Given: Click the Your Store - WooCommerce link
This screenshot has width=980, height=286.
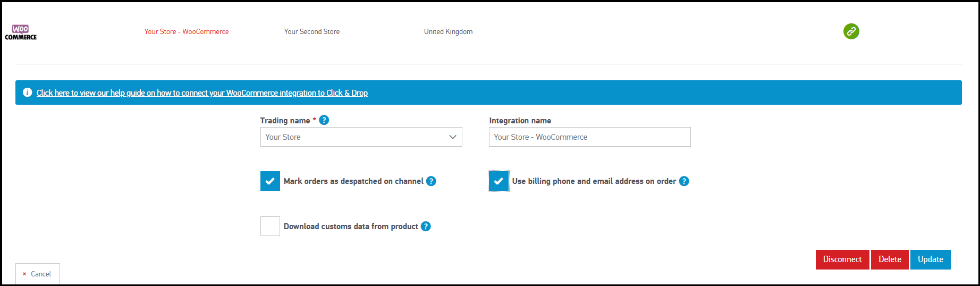Looking at the screenshot, I should click(x=187, y=32).
